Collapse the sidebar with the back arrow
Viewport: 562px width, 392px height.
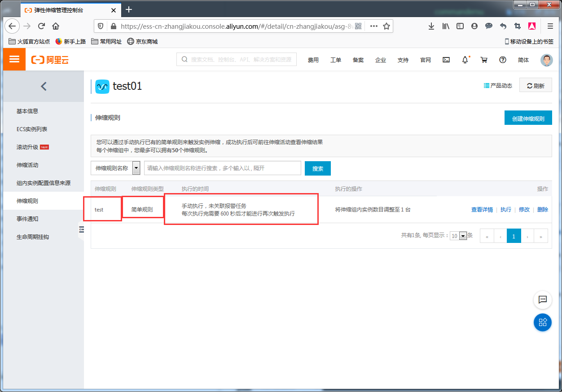tap(44, 86)
